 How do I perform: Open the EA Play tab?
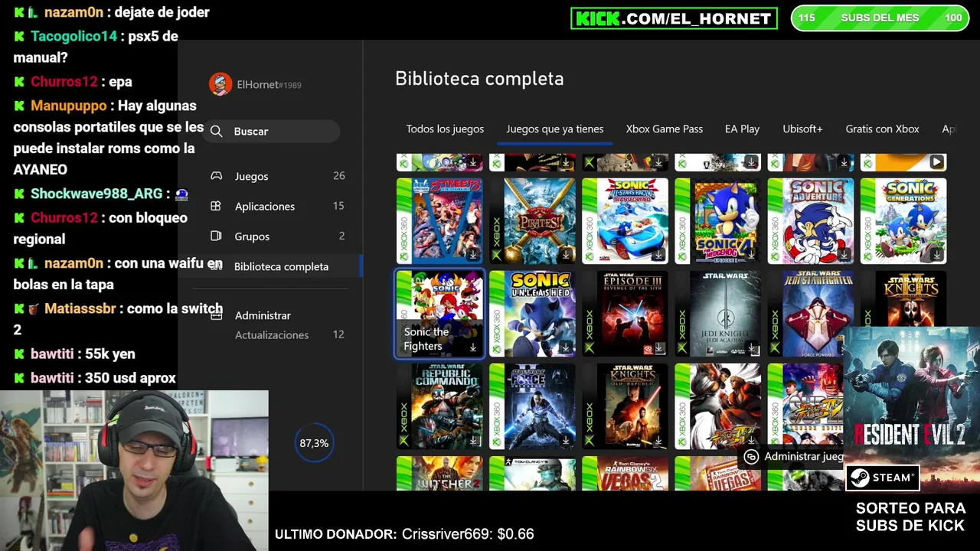point(742,129)
